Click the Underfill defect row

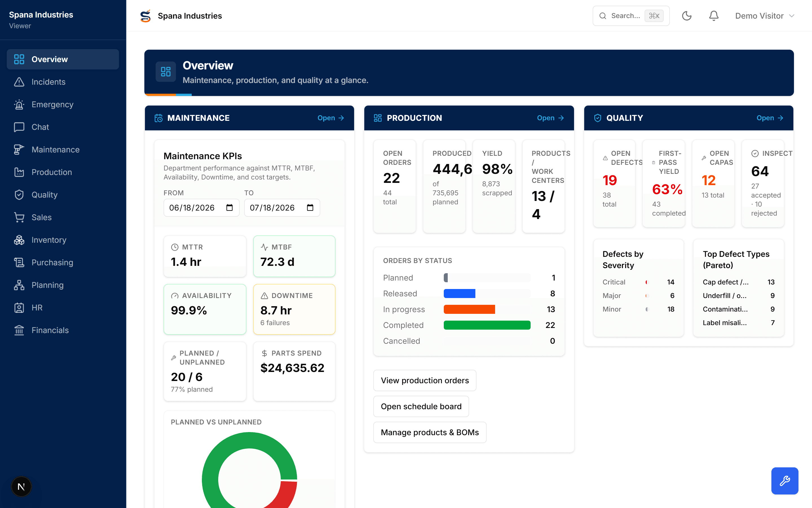pyautogui.click(x=738, y=295)
